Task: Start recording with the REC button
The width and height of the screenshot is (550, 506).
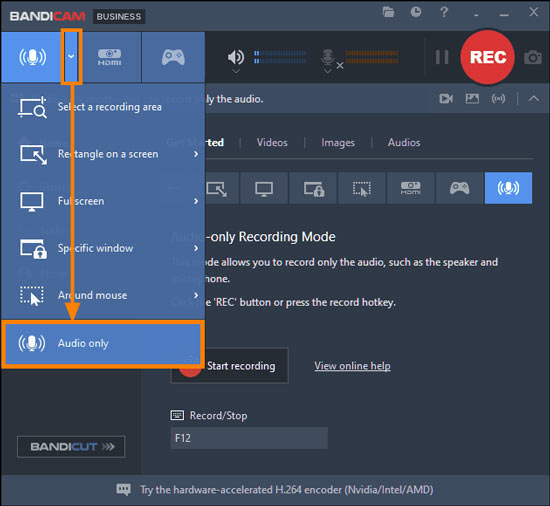Action: [x=488, y=57]
